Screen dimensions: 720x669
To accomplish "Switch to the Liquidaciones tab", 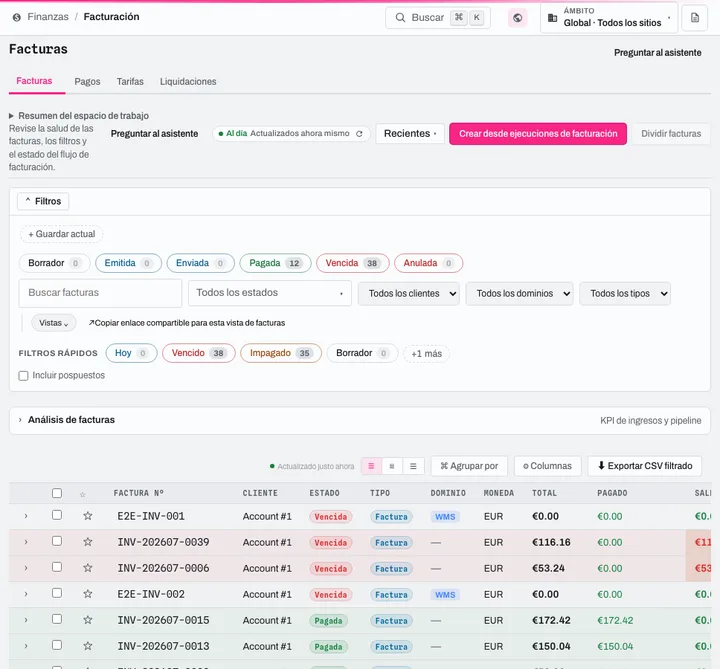I will (188, 81).
